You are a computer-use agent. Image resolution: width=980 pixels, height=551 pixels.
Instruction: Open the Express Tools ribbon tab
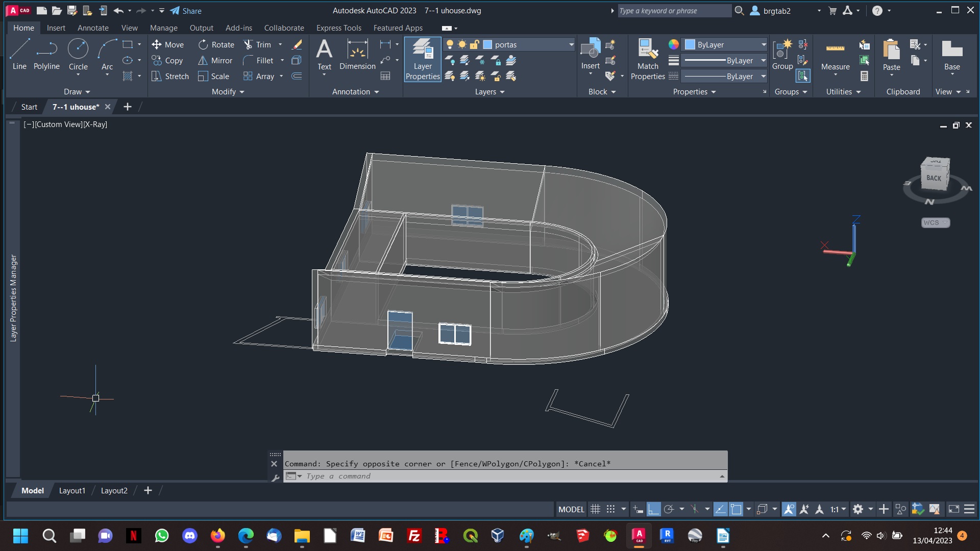(338, 28)
